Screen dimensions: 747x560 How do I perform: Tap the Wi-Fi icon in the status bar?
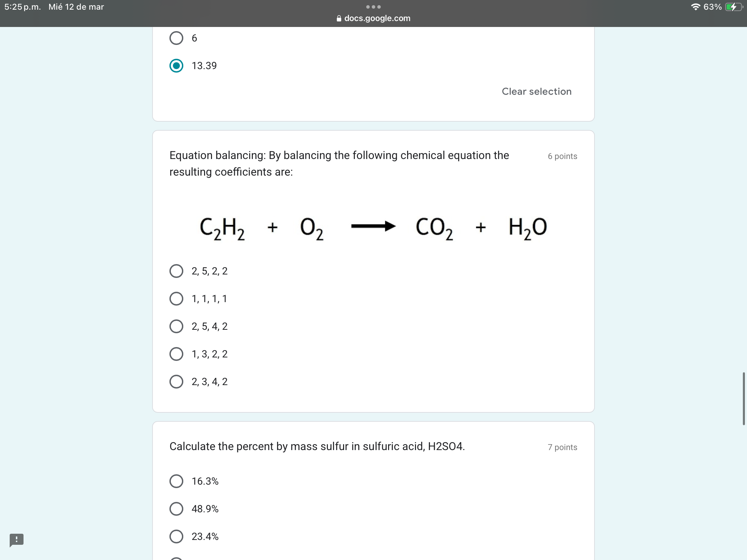(x=696, y=7)
